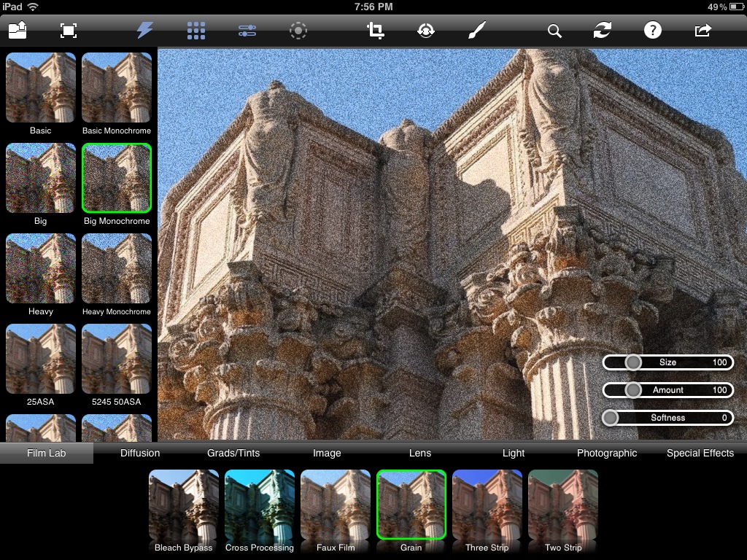Open the grid view icon
The height and width of the screenshot is (560, 747).
pyautogui.click(x=196, y=30)
